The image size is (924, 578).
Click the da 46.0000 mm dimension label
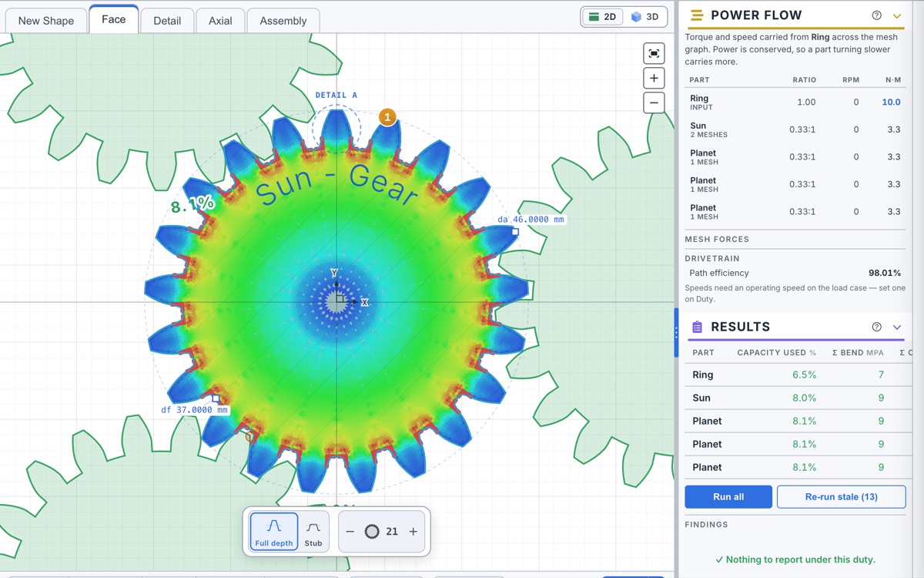pos(531,220)
